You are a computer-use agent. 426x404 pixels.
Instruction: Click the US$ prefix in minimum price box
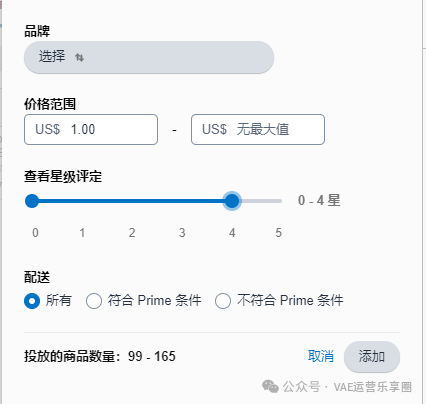click(x=48, y=129)
